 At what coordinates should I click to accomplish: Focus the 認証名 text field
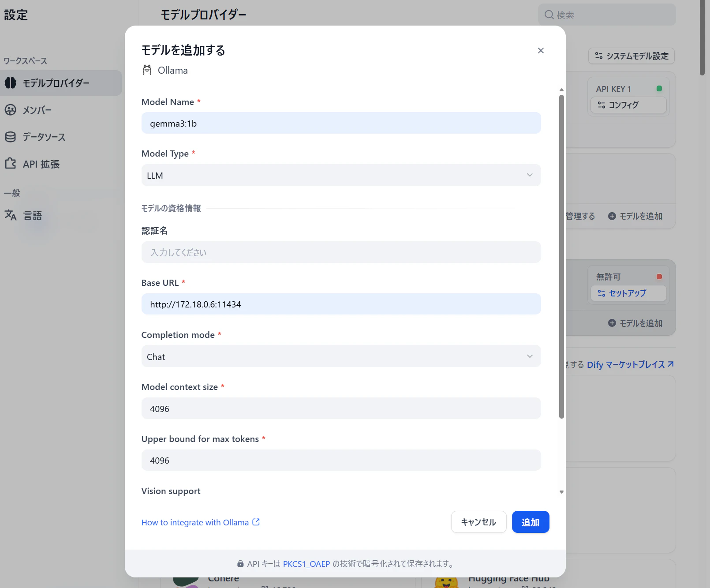[341, 252]
